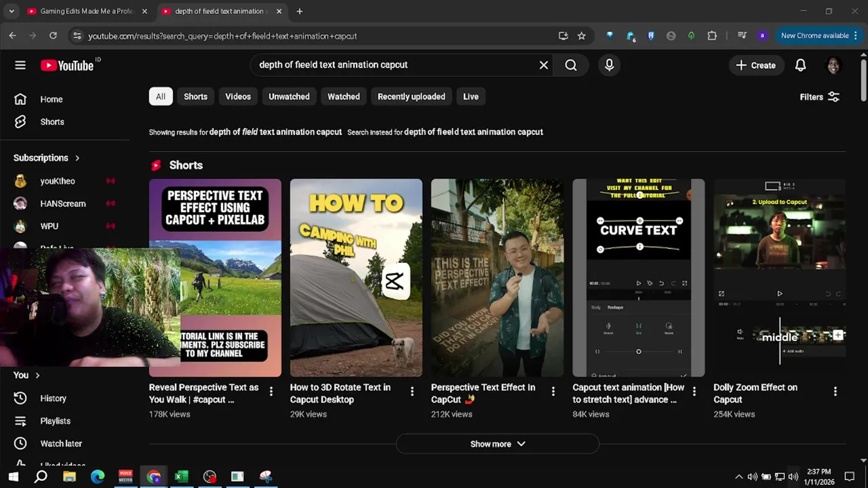
Task: Clear the search box with the X icon
Action: [543, 65]
